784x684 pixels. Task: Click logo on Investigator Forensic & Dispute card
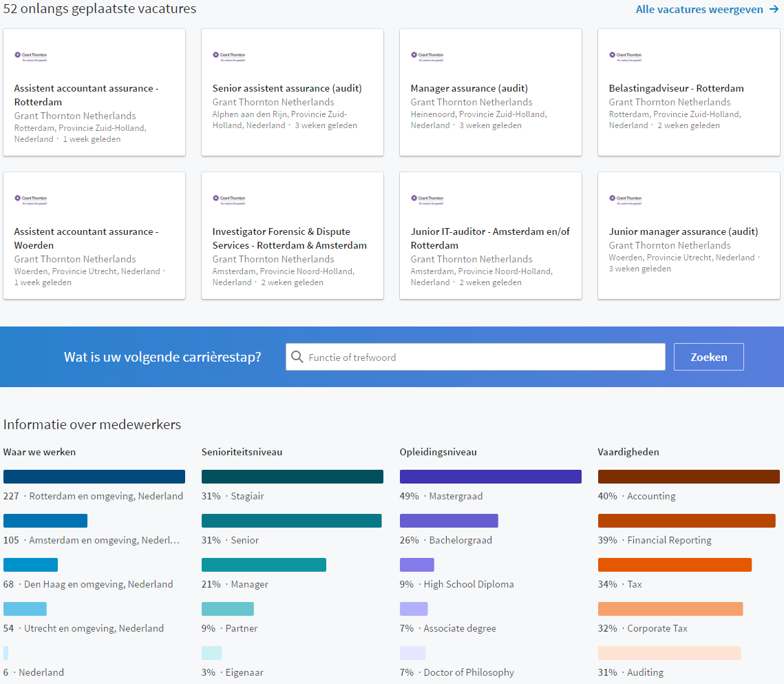(x=229, y=199)
